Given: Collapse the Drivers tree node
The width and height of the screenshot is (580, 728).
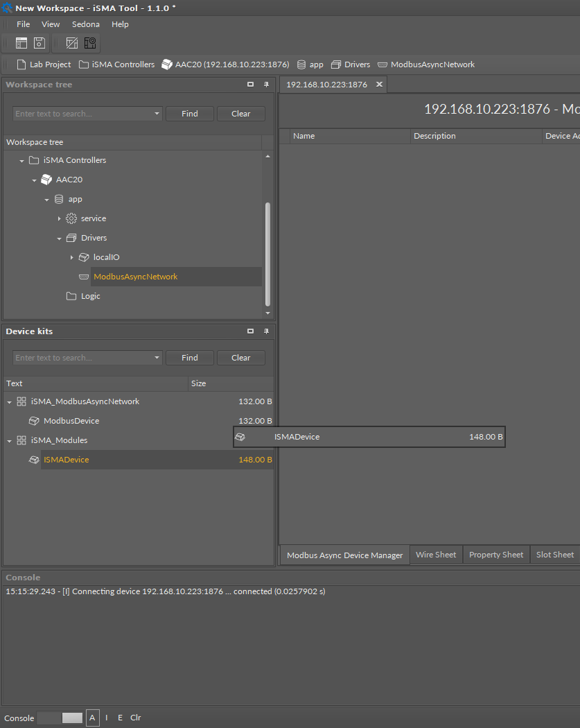Looking at the screenshot, I should click(60, 239).
